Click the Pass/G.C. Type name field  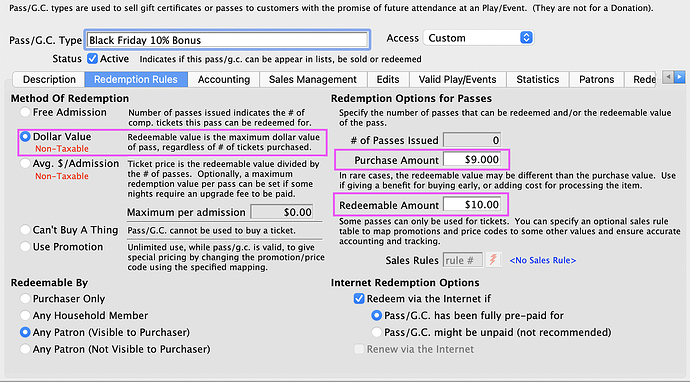[x=227, y=40]
